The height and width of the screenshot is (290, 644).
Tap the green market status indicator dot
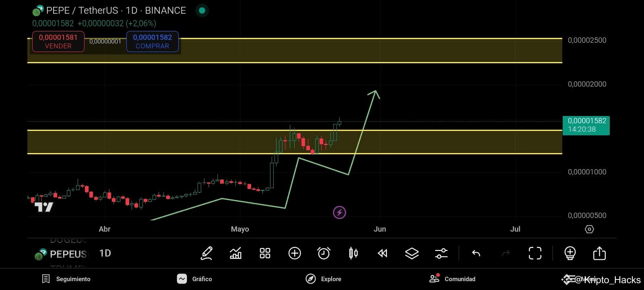coord(202,10)
